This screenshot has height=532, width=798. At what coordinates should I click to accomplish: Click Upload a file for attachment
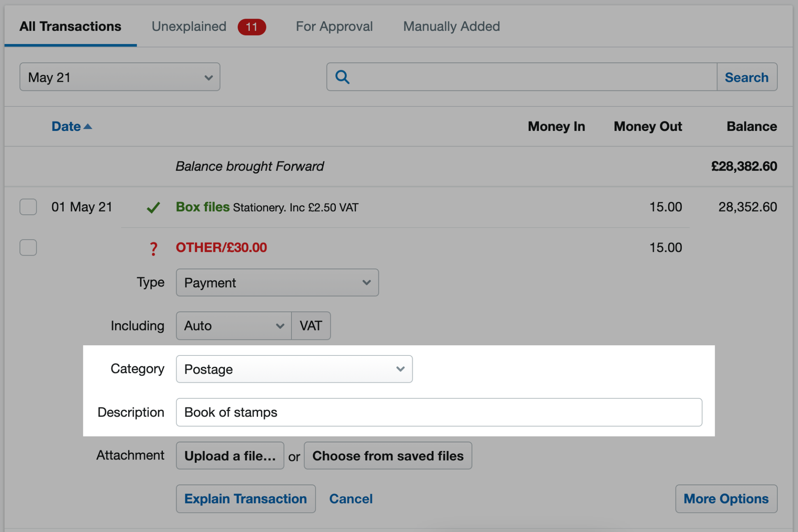coord(230,455)
